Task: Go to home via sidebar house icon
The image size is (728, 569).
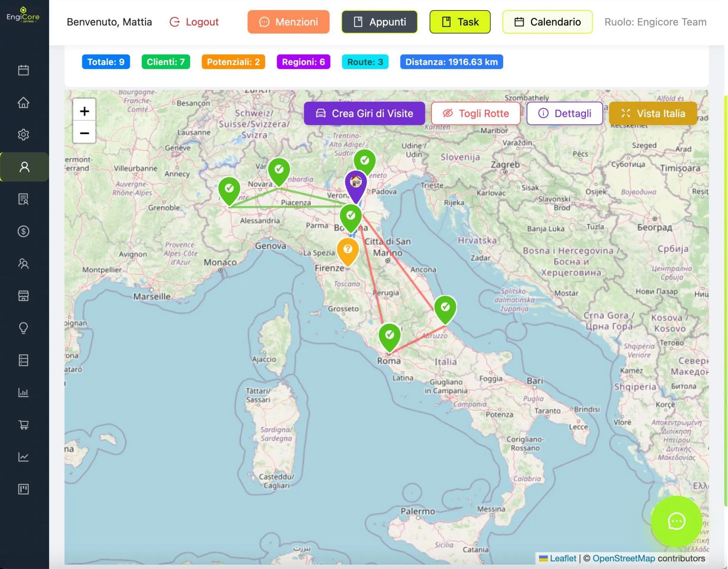Action: [23, 102]
